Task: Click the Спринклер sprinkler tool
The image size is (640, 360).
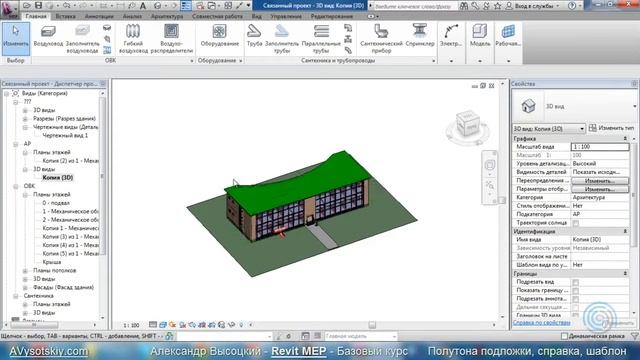Action: point(420,36)
